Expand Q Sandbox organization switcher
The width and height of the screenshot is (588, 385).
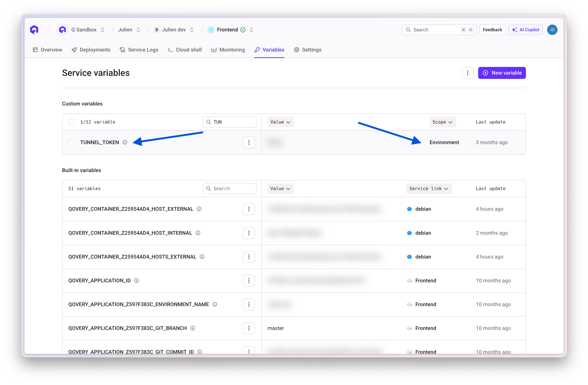click(x=103, y=30)
